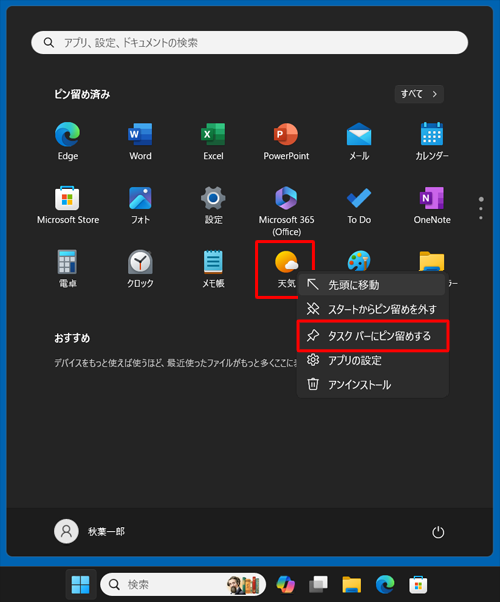
Task: Click the Windows Start button on taskbar
Action: point(81,584)
